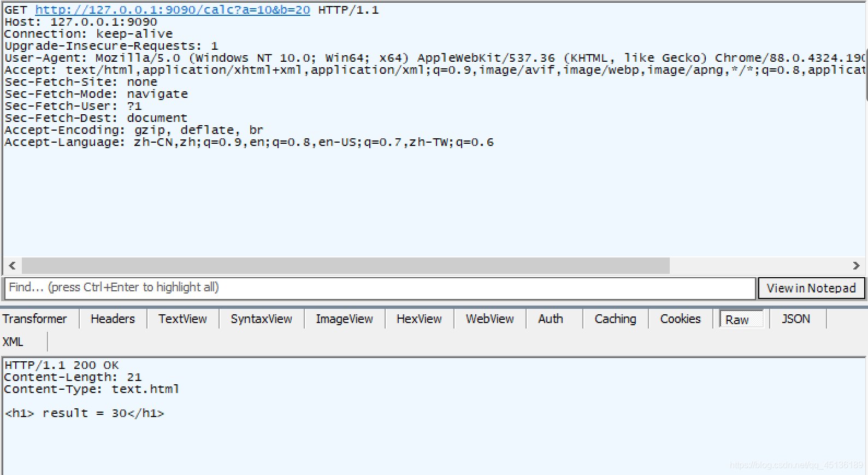Open the Cookies tab
Screen dimensions: 868x475
click(x=680, y=319)
